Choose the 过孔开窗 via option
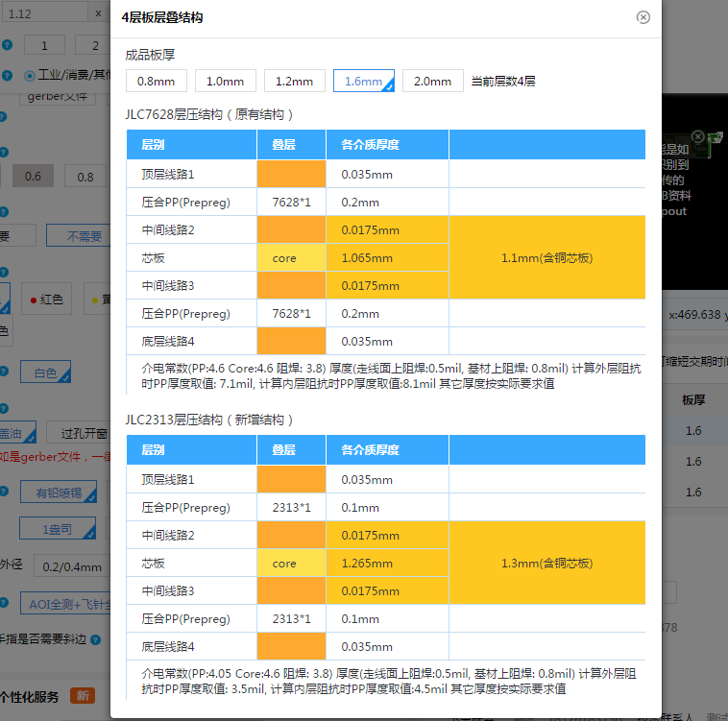 pyautogui.click(x=82, y=432)
